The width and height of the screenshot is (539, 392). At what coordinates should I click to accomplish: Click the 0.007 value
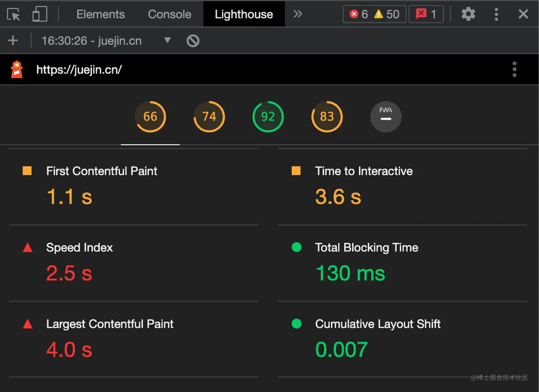(x=342, y=350)
